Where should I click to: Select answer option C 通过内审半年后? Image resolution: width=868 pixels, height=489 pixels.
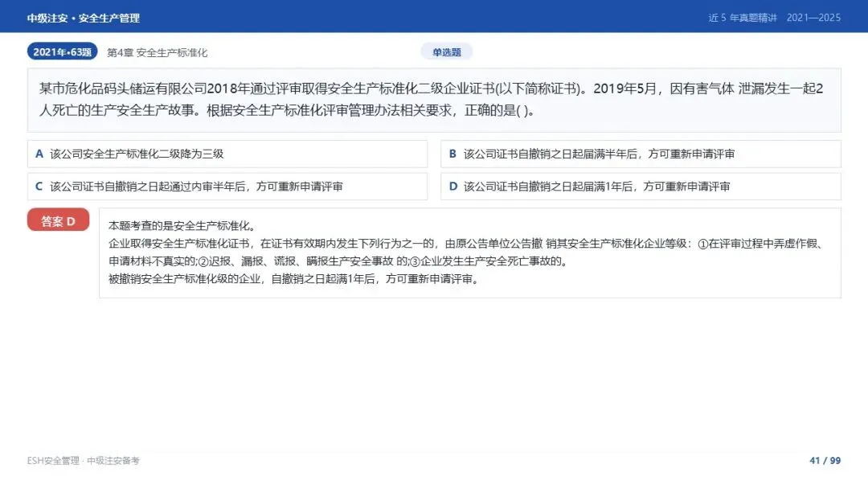click(x=227, y=187)
